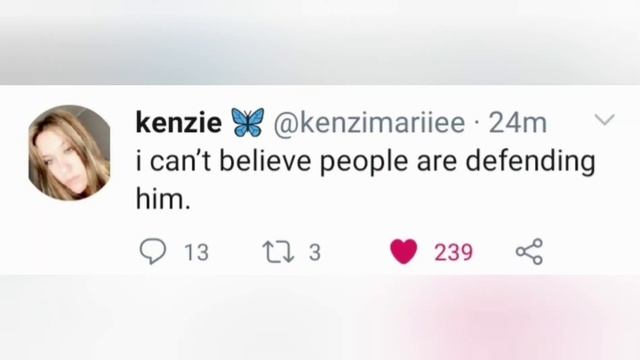Screen dimensions: 640x360
Task: Click the word "people" in the tweet text
Action: (364, 163)
